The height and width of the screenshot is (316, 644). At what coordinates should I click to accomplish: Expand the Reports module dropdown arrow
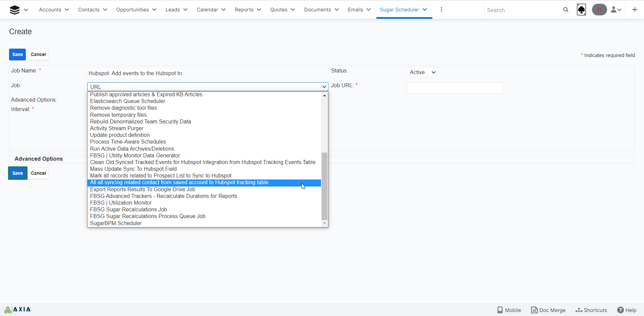[259, 10]
